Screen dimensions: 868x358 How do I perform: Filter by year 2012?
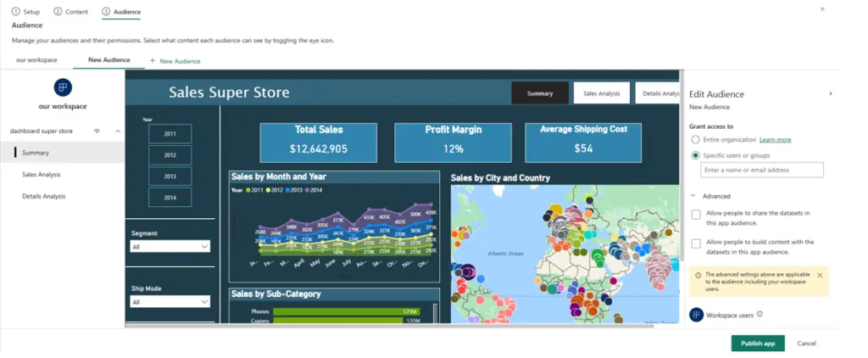pyautogui.click(x=170, y=155)
